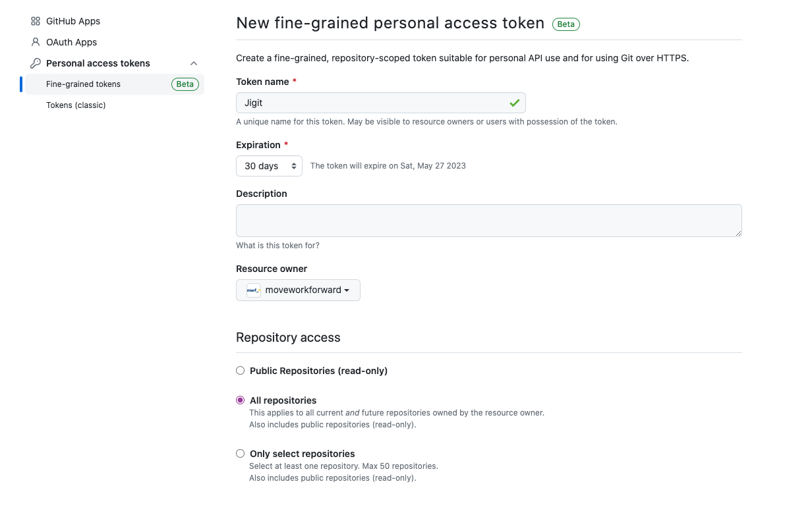Open the 30 days expiration dropdown
The width and height of the screenshot is (812, 513).
(269, 166)
